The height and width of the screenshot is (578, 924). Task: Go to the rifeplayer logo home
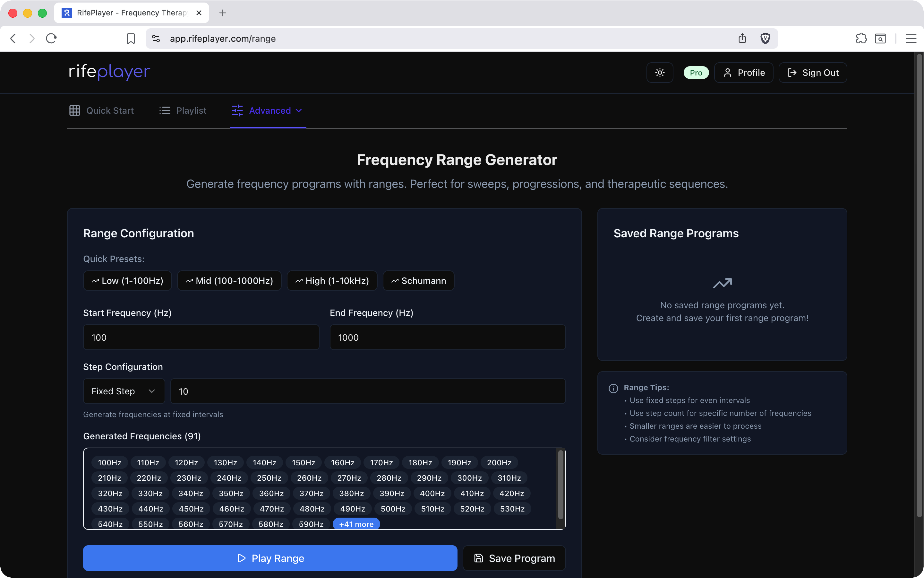click(110, 72)
